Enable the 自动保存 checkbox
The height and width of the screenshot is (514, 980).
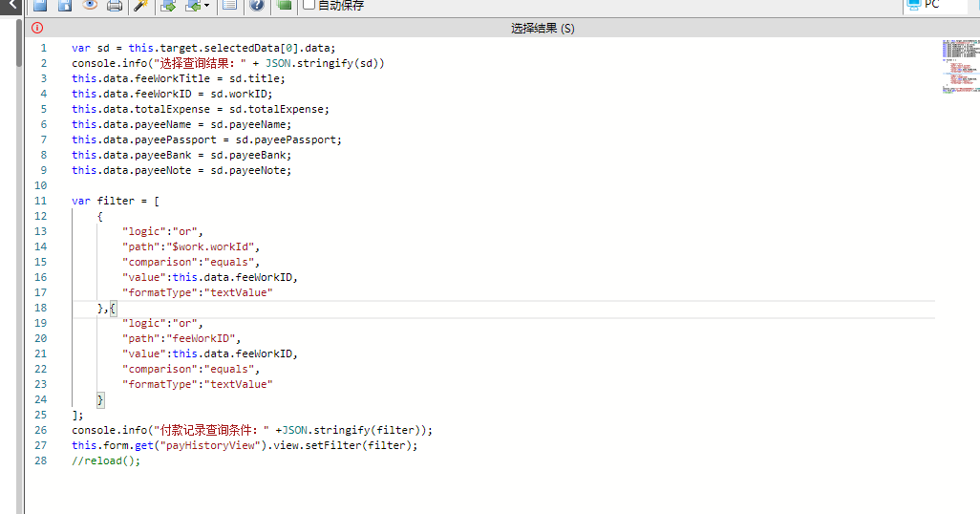pos(309,5)
